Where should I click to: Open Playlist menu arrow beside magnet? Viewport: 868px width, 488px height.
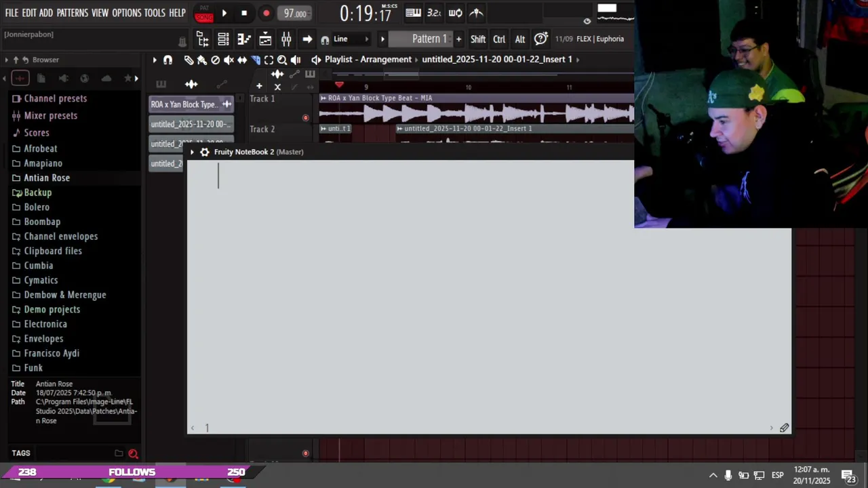[x=155, y=60]
